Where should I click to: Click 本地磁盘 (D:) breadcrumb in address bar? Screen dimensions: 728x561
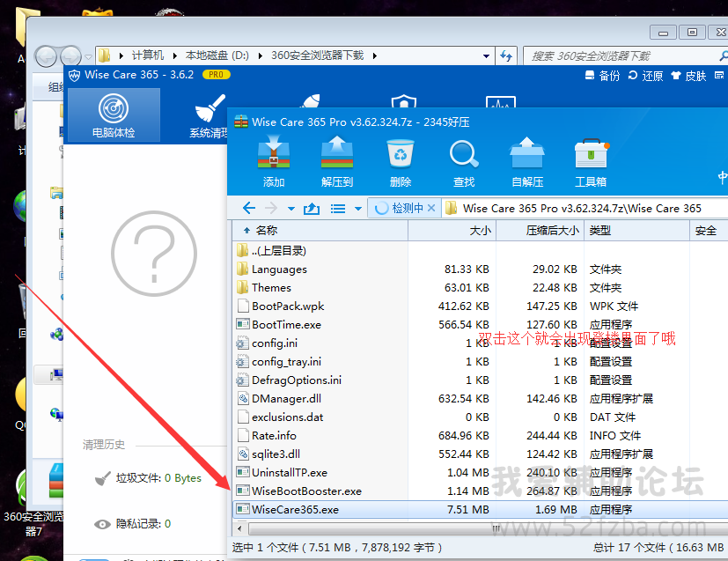point(217,55)
